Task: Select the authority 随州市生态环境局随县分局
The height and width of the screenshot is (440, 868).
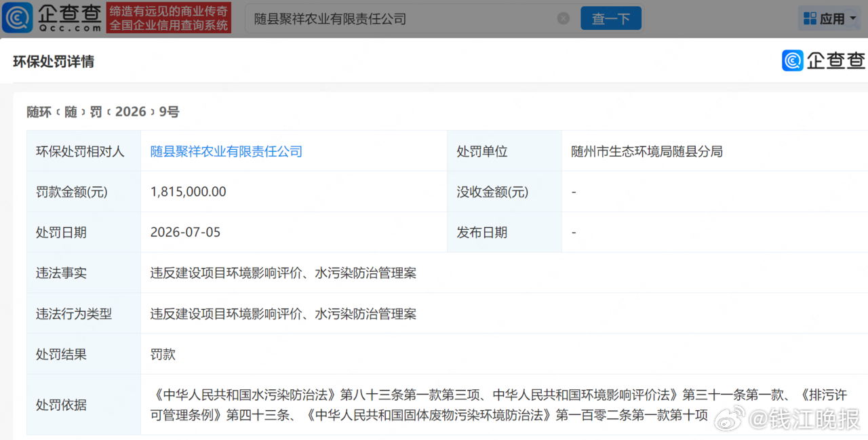Action: point(647,151)
